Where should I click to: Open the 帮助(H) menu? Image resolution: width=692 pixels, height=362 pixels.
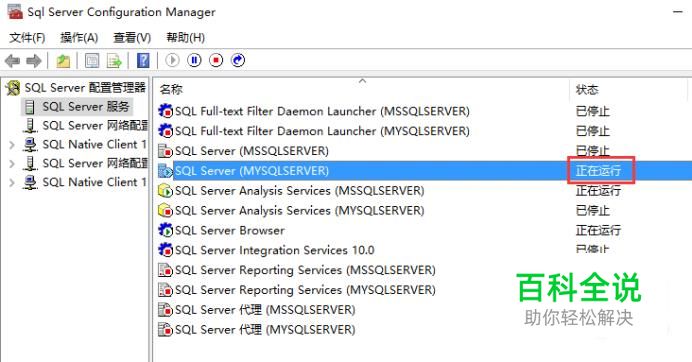(185, 38)
